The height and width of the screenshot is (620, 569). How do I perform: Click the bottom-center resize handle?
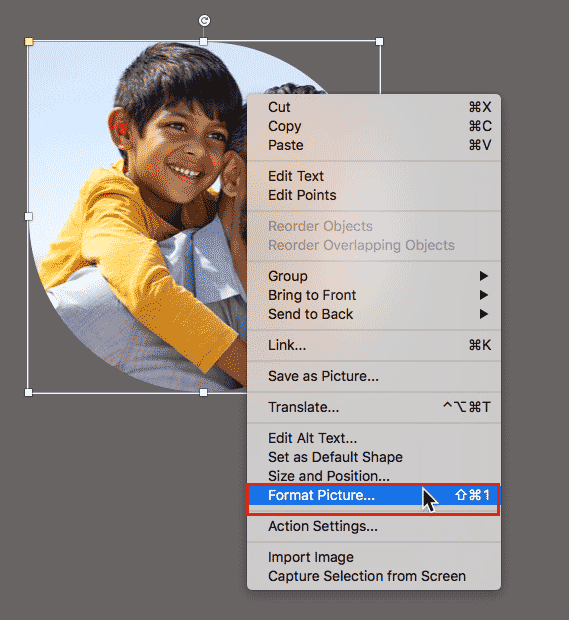pos(204,392)
